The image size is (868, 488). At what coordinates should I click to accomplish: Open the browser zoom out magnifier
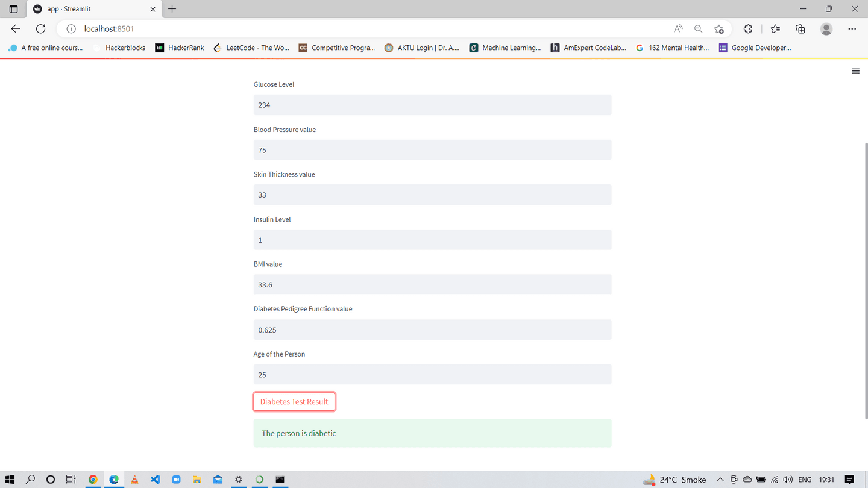(x=698, y=29)
